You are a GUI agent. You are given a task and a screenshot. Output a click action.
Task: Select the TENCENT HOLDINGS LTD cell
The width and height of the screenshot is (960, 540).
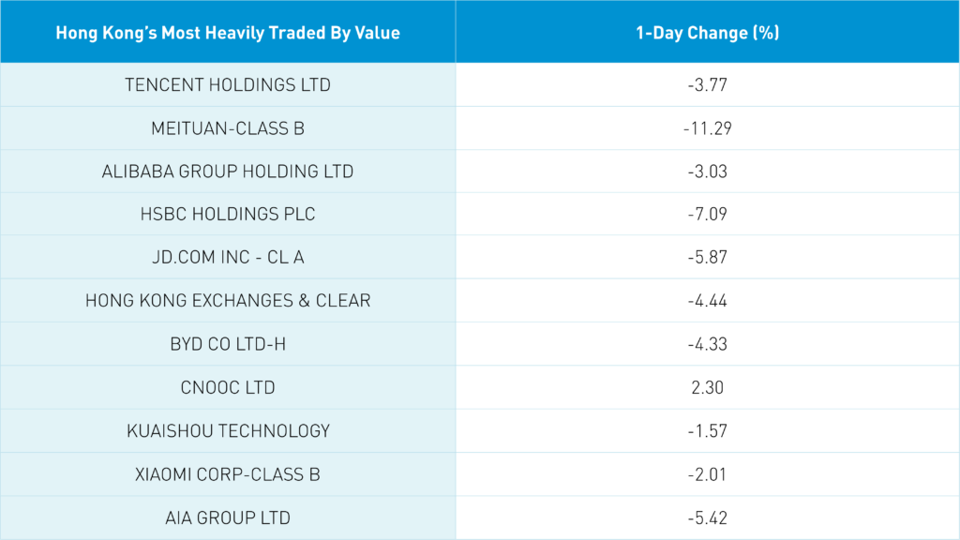(228, 85)
